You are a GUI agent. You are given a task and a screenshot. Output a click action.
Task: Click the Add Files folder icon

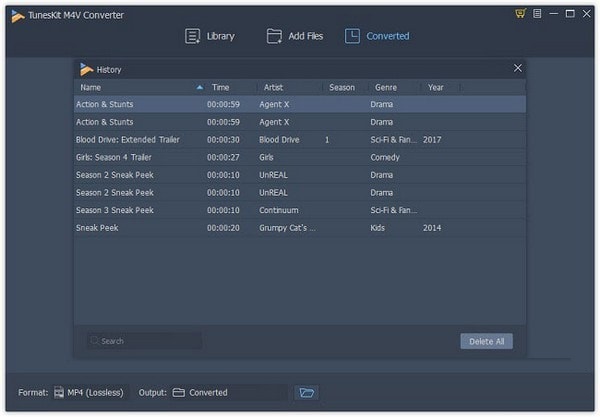click(274, 36)
